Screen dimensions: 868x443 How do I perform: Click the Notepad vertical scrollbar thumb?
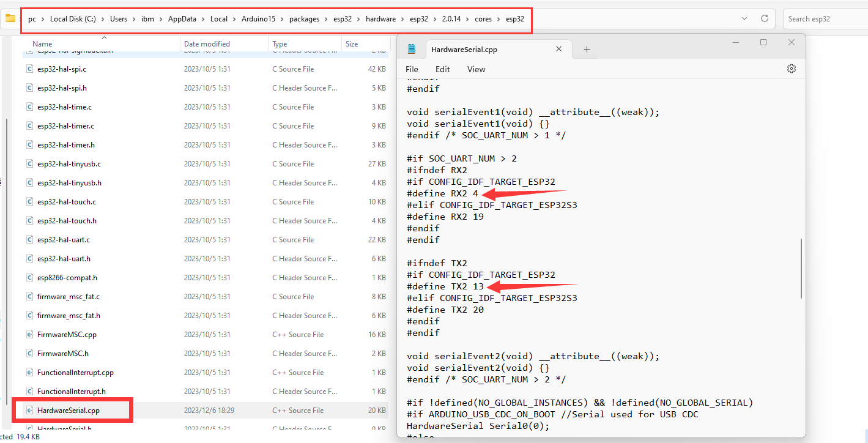[x=801, y=268]
